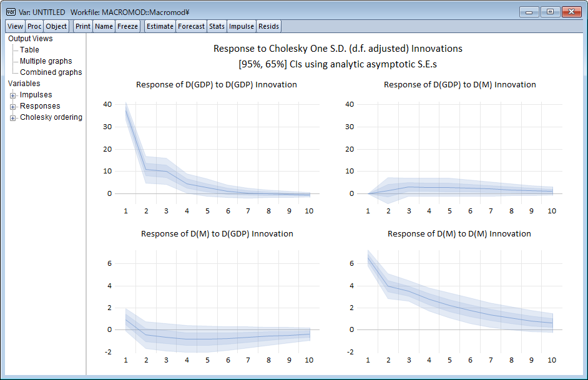
Task: Select the Impulses tree label
Action: click(36, 95)
